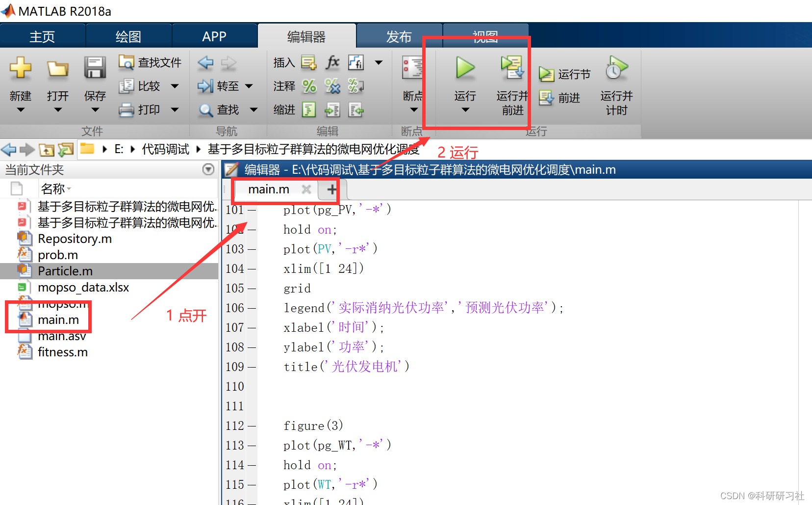
Task: Click the fx insert function icon
Action: click(x=332, y=62)
